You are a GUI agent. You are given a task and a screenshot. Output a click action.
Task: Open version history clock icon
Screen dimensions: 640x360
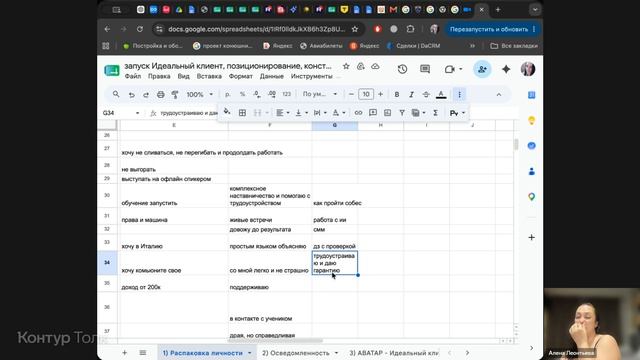point(402,69)
